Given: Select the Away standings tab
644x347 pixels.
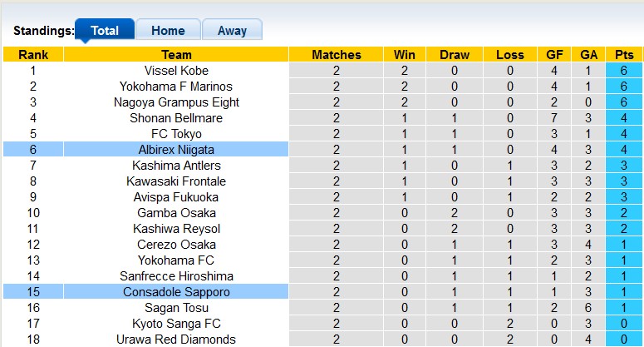Looking at the screenshot, I should pos(232,31).
